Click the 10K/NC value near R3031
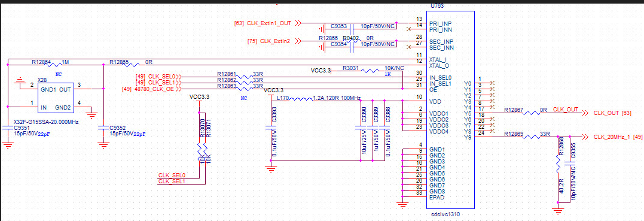644x221 pixels. [x=394, y=68]
